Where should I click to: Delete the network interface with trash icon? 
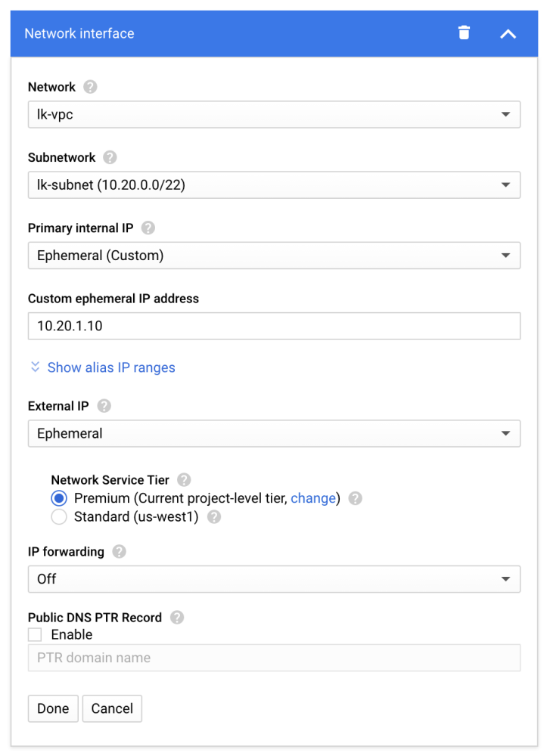pyautogui.click(x=464, y=33)
